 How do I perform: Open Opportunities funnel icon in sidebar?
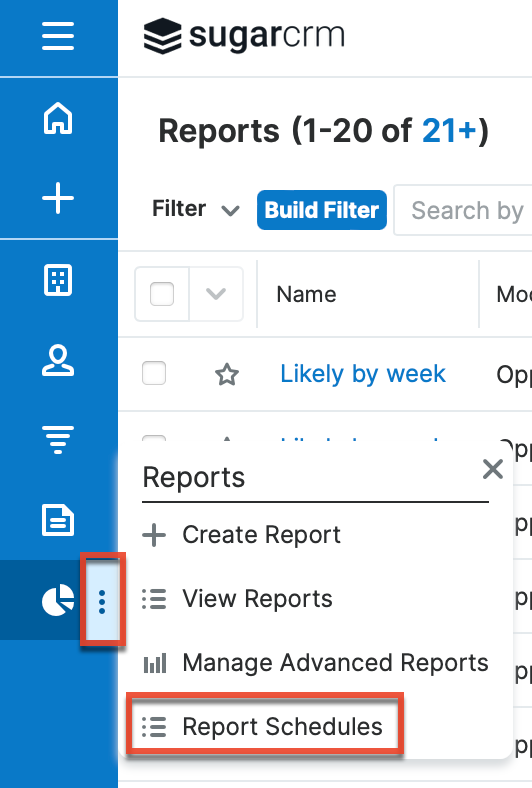pyautogui.click(x=58, y=440)
